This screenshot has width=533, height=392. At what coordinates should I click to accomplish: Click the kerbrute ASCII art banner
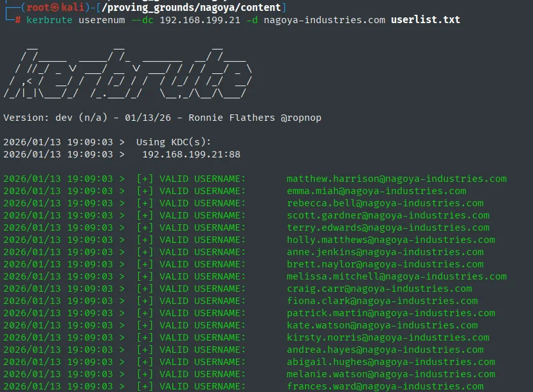(128, 73)
